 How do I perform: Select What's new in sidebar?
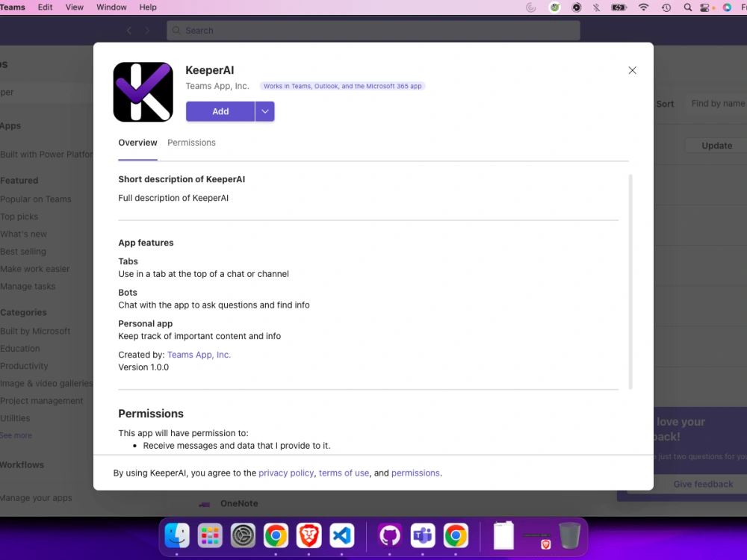(x=23, y=234)
